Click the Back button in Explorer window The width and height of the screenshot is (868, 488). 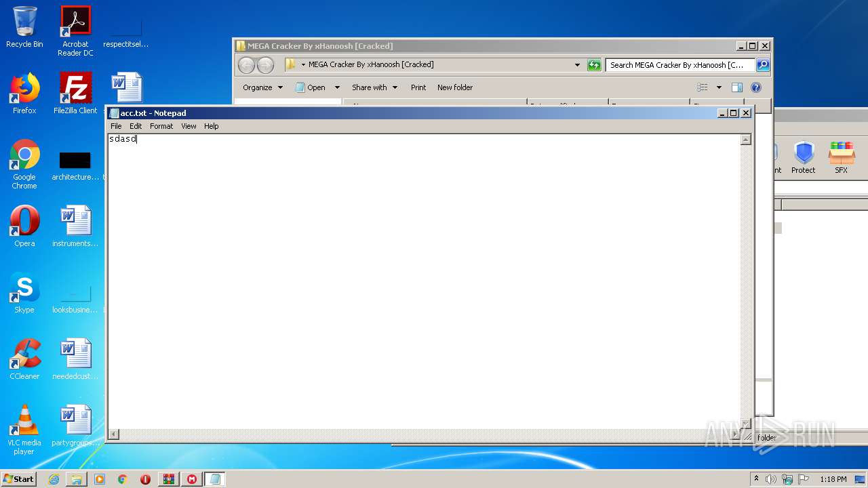tap(246, 65)
